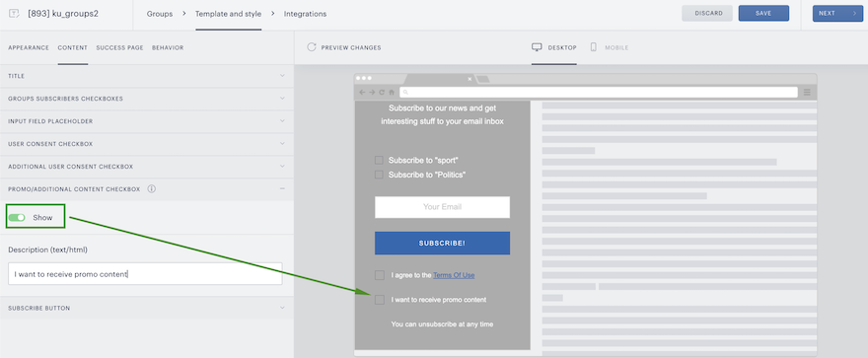The image size is (868, 358).
Task: Switch preview to Mobile
Action: [610, 47]
